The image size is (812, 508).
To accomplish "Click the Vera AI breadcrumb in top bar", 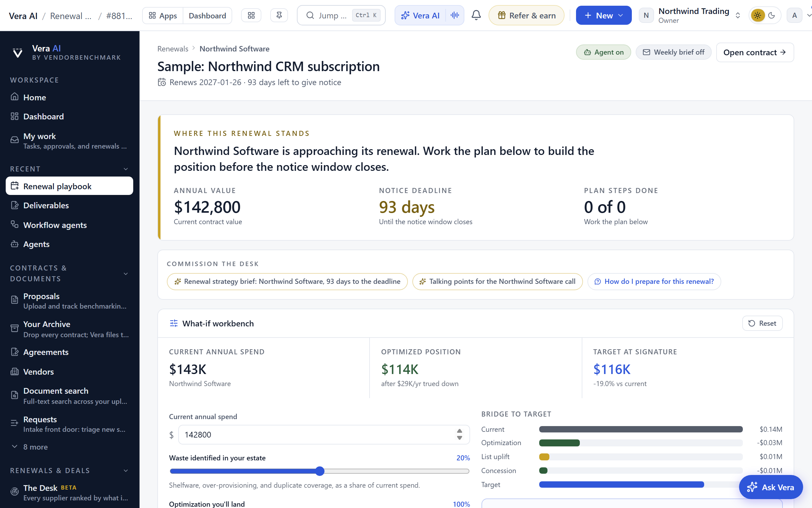I will coord(23,16).
